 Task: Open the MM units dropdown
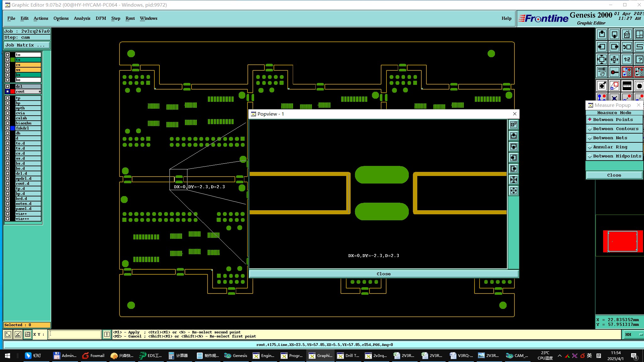tap(633, 335)
